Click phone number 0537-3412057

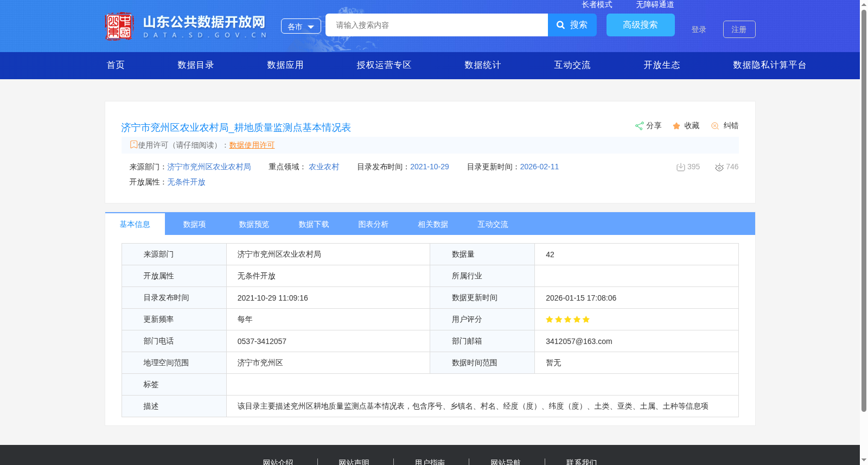click(x=262, y=341)
